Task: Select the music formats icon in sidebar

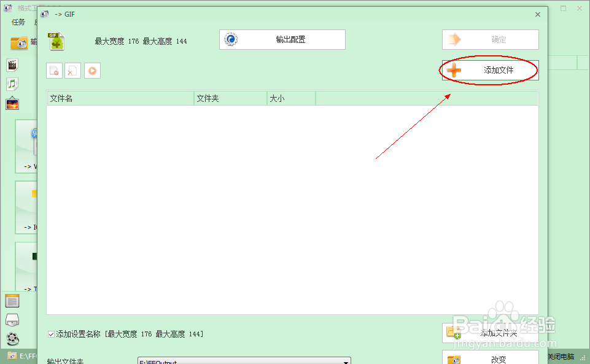Action: click(x=12, y=83)
